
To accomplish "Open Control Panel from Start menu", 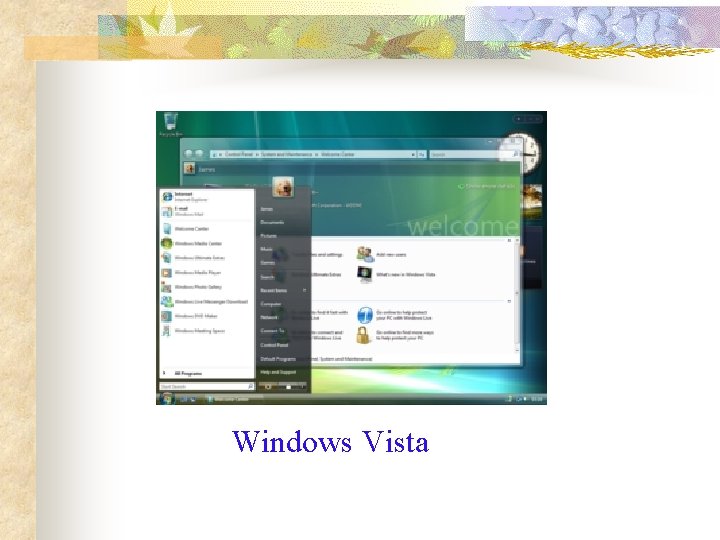I will pyautogui.click(x=274, y=345).
